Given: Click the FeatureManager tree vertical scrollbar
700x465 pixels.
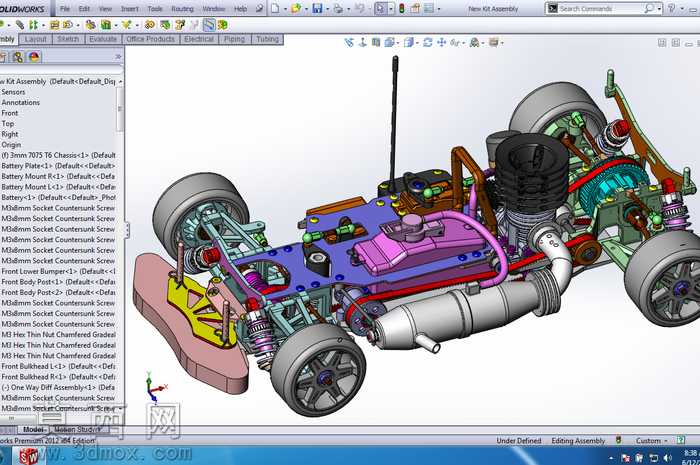Looking at the screenshot, I should pyautogui.click(x=119, y=109).
